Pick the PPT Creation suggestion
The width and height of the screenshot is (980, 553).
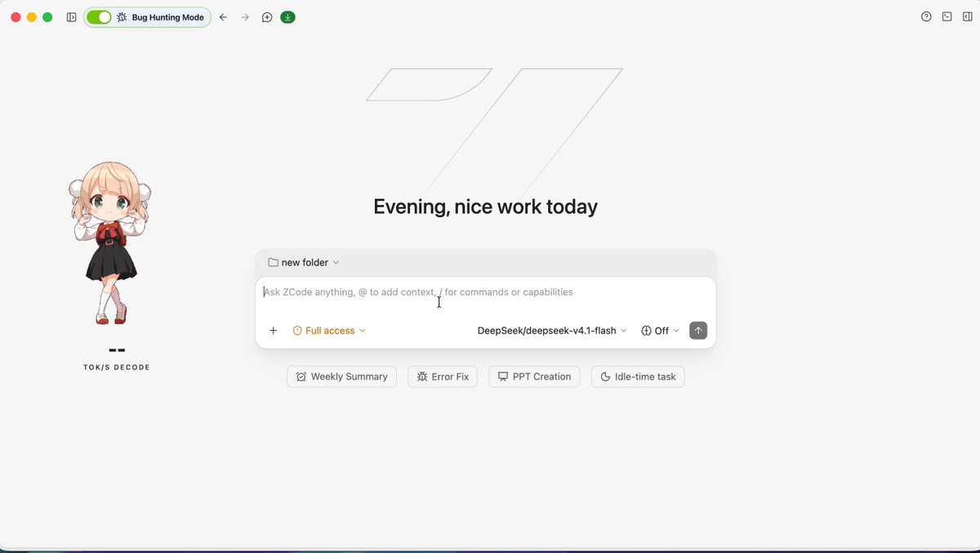click(x=534, y=377)
